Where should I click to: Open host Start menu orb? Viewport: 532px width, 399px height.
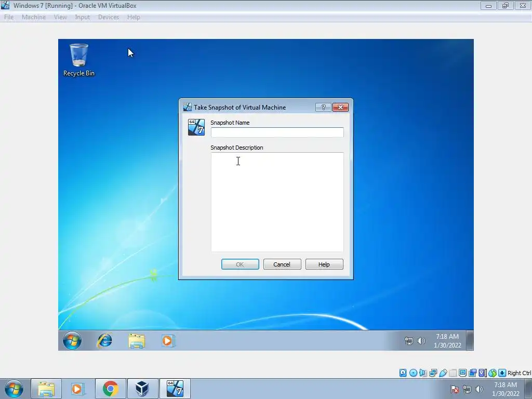14,389
